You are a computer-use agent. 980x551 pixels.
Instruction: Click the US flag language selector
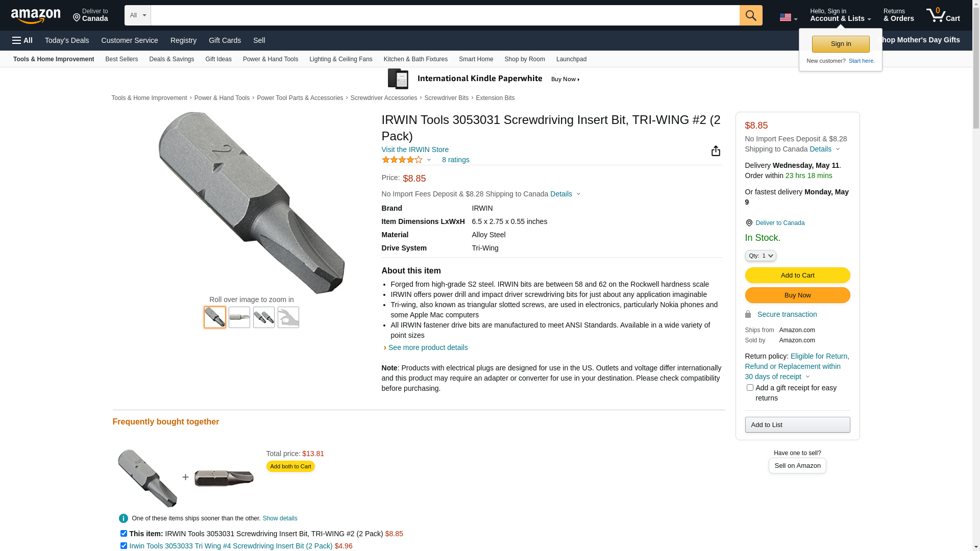coord(788,17)
